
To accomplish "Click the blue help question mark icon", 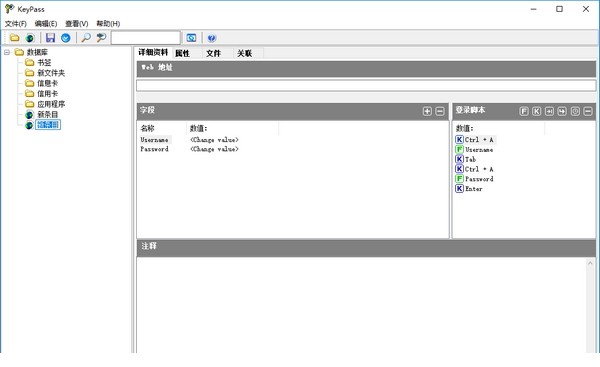I will tap(212, 38).
